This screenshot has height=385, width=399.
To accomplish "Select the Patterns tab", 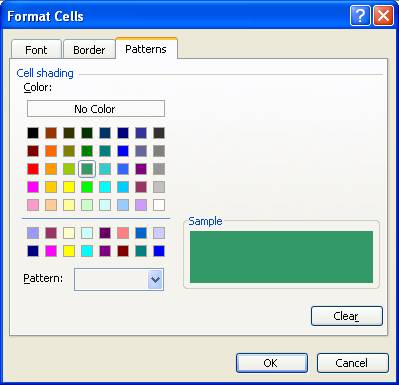I will tap(146, 49).
